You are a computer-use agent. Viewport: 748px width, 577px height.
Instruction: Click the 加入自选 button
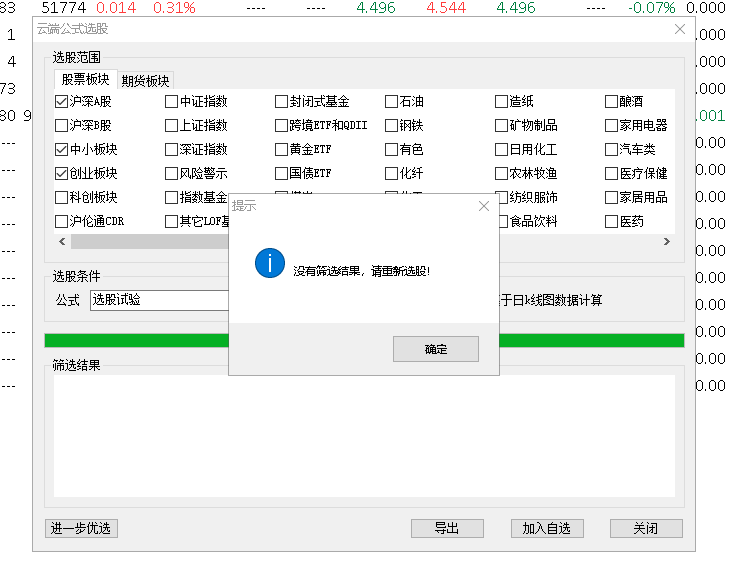point(546,528)
